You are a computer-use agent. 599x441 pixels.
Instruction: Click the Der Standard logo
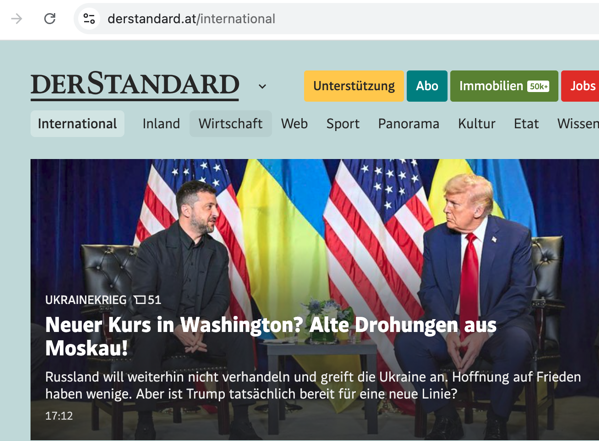coord(135,86)
